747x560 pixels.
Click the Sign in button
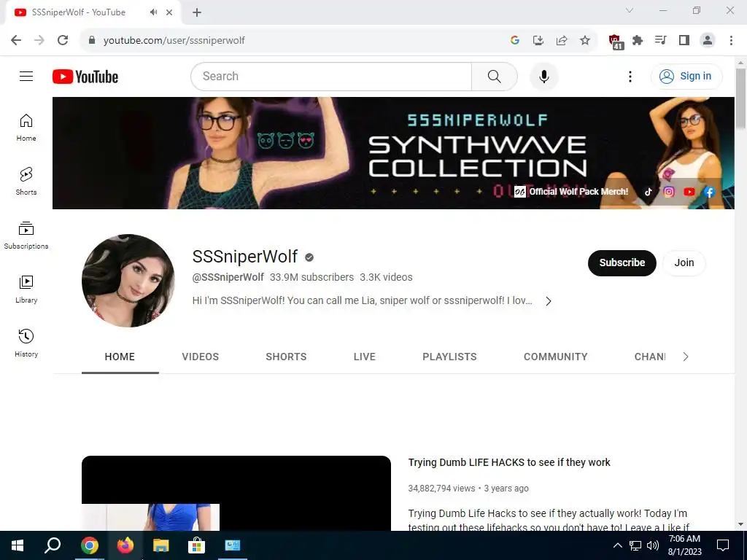tap(686, 76)
